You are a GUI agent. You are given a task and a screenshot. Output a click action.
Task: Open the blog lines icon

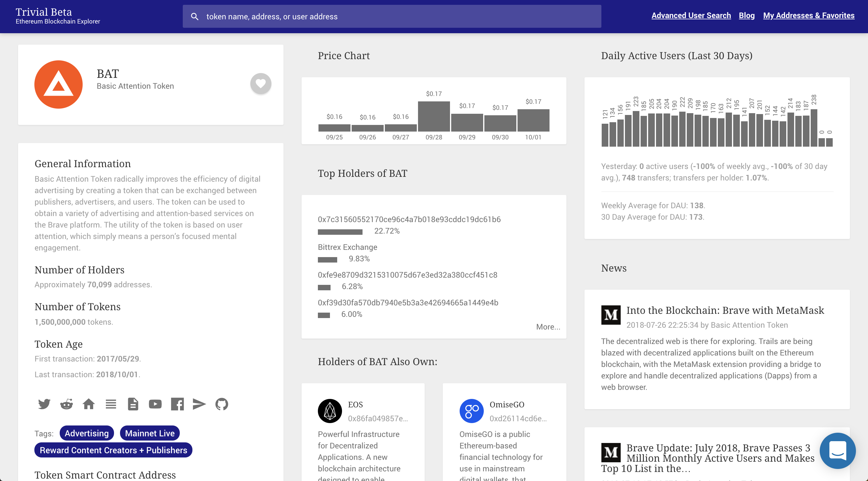(x=111, y=403)
